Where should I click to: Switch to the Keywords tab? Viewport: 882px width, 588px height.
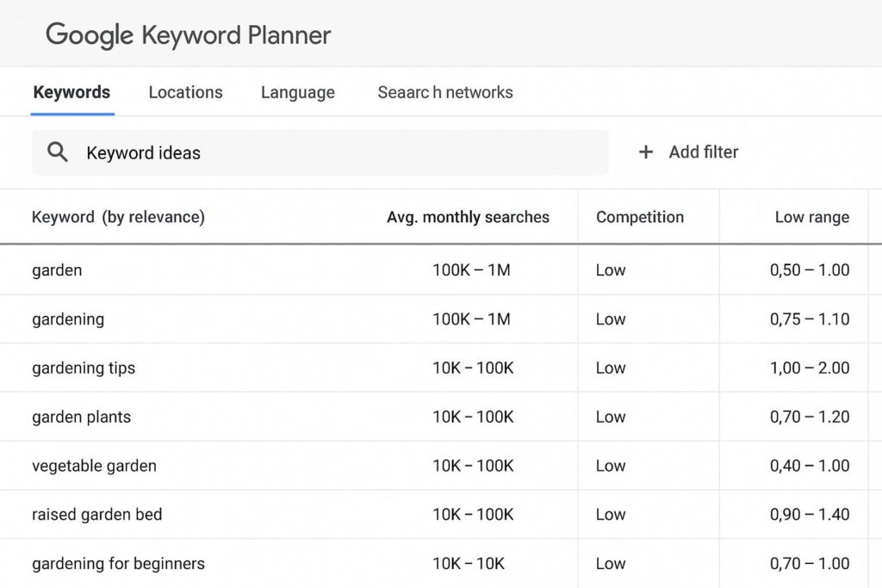click(x=71, y=93)
